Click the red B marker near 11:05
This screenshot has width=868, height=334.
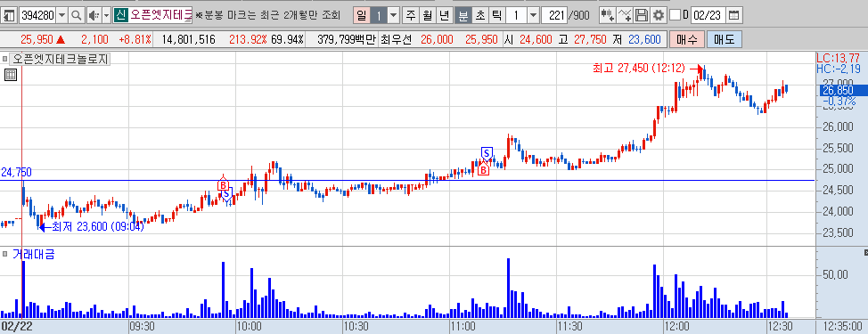(483, 170)
